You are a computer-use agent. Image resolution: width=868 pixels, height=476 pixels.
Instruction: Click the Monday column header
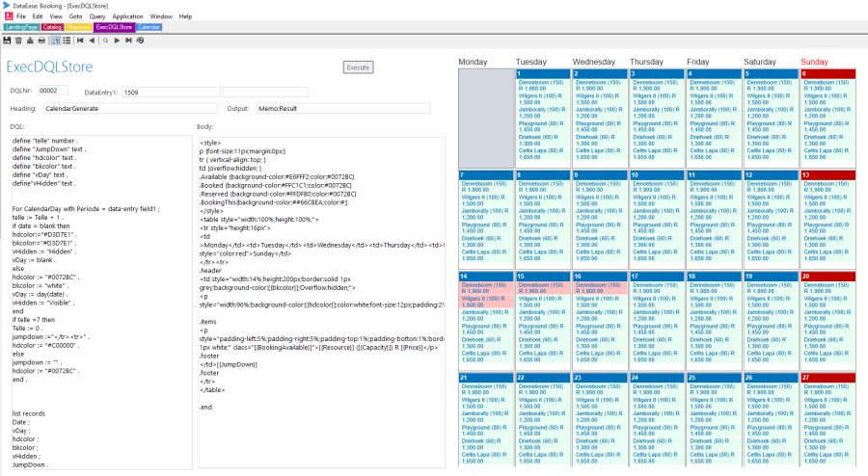473,62
